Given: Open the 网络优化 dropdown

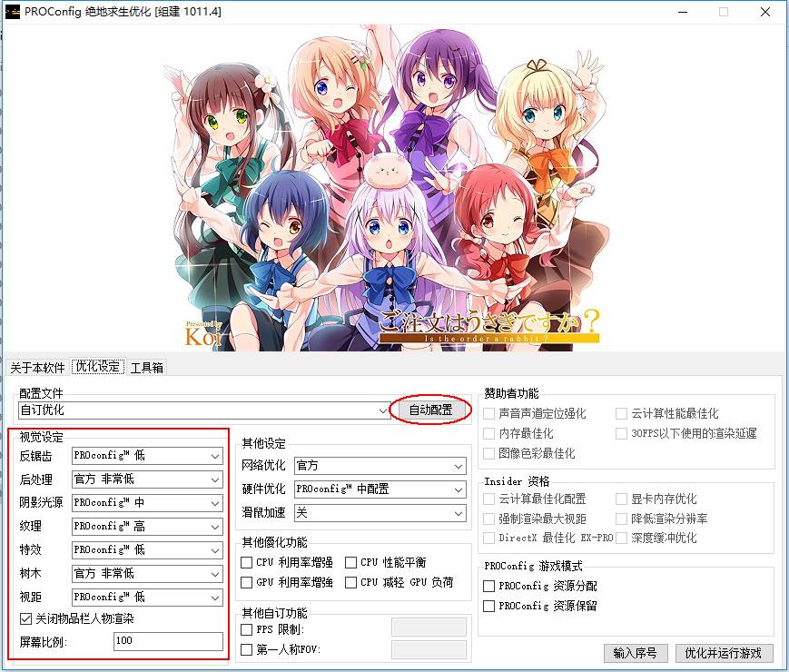Looking at the screenshot, I should [380, 466].
